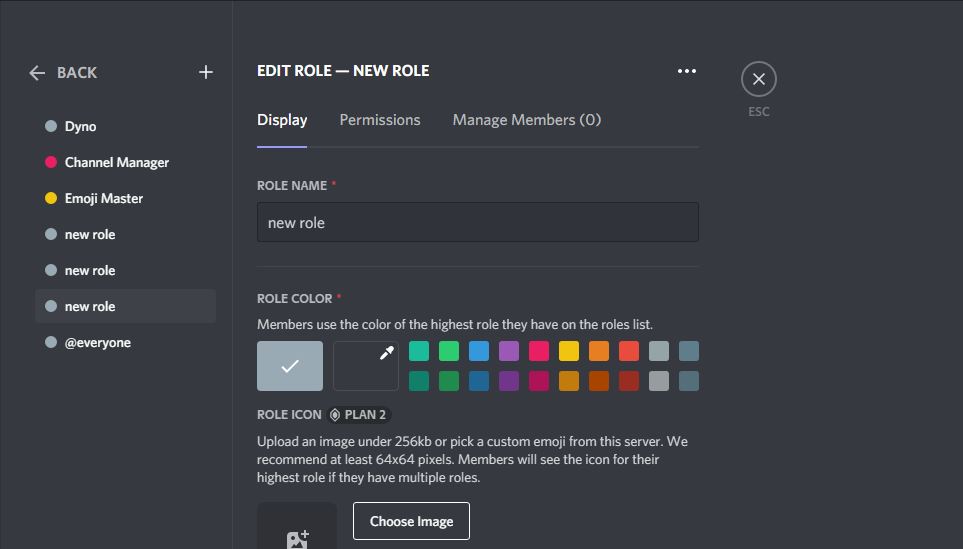Pick the dark purple color swatch
963x549 pixels.
pyautogui.click(x=509, y=381)
